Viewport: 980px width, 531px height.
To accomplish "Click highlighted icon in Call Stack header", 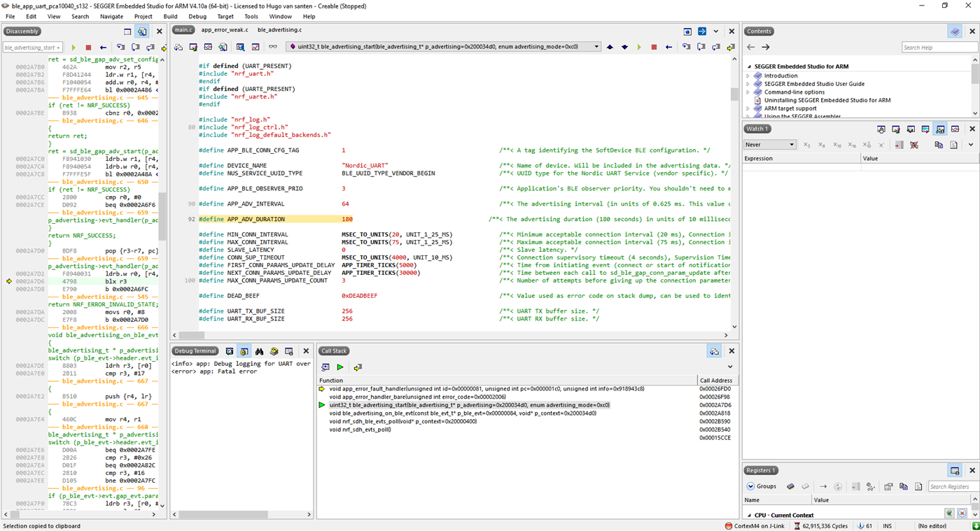I will point(714,351).
